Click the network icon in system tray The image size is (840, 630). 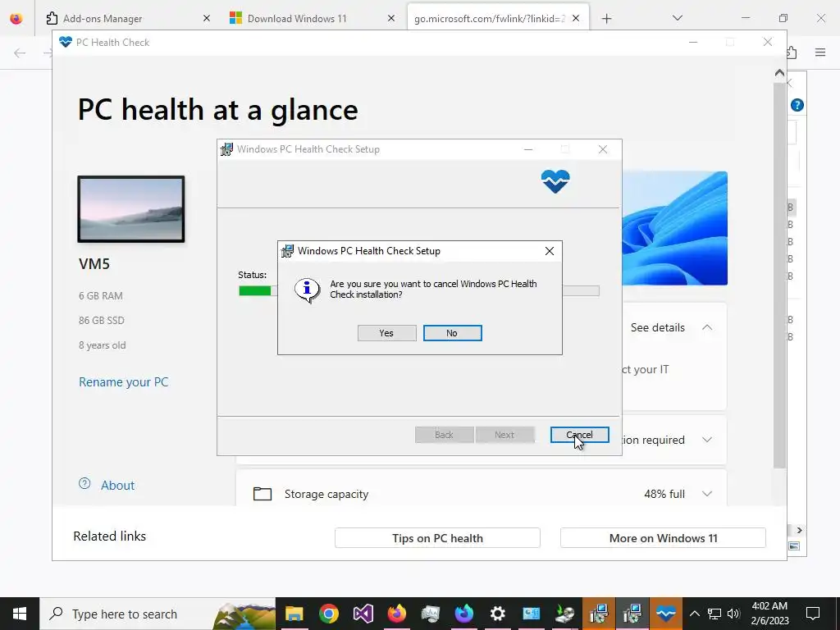click(x=714, y=614)
